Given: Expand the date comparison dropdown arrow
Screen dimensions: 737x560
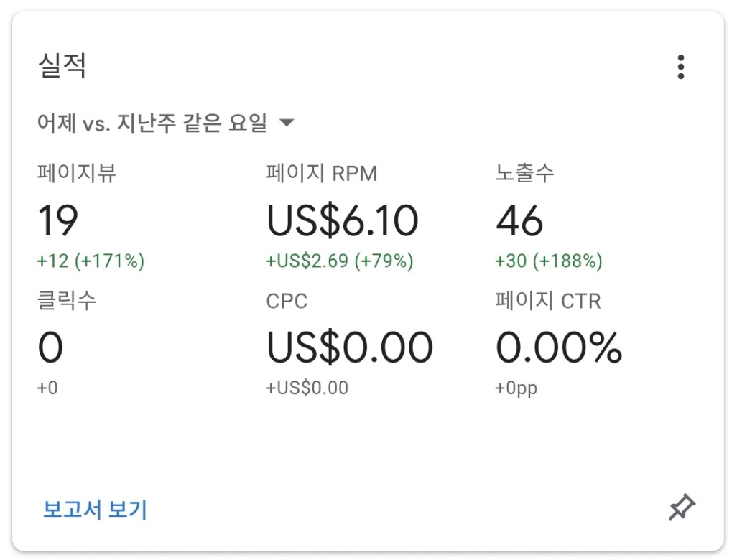Looking at the screenshot, I should (286, 123).
